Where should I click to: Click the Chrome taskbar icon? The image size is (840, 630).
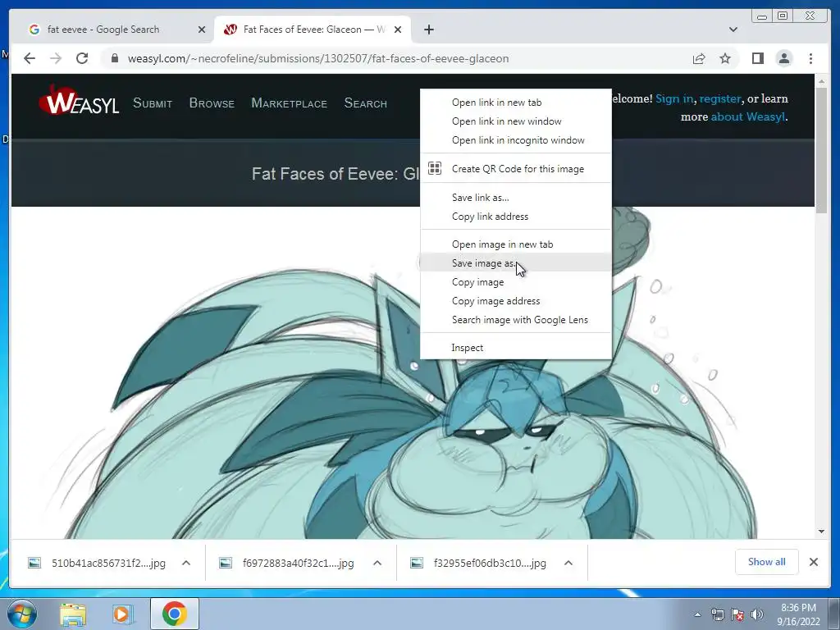point(174,614)
